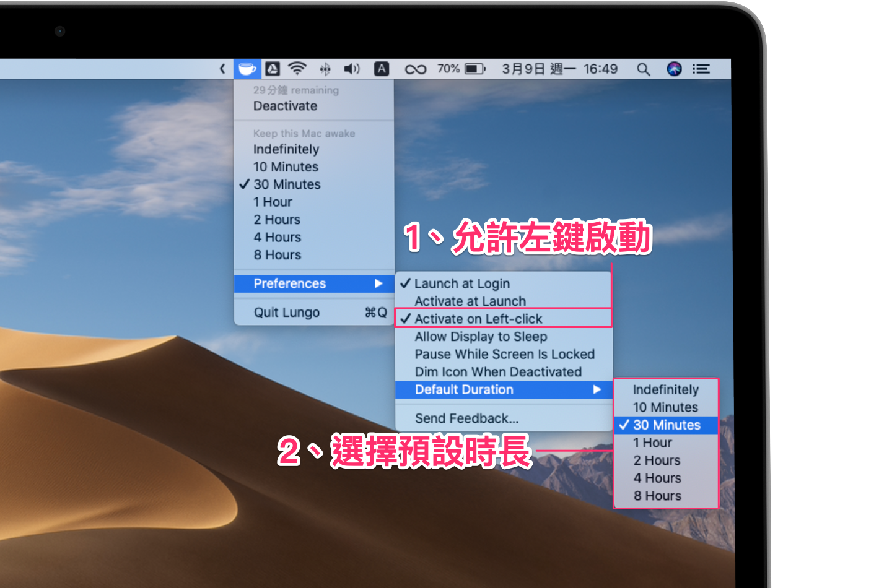Select 4 Hours in main Lungo menu
Image resolution: width=892 pixels, height=588 pixels.
(x=314, y=238)
